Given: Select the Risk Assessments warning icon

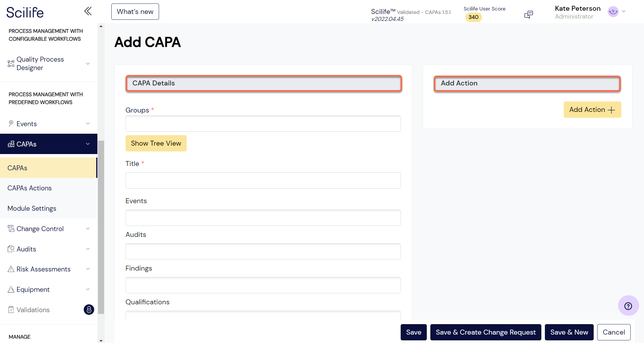Looking at the screenshot, I should (11, 269).
